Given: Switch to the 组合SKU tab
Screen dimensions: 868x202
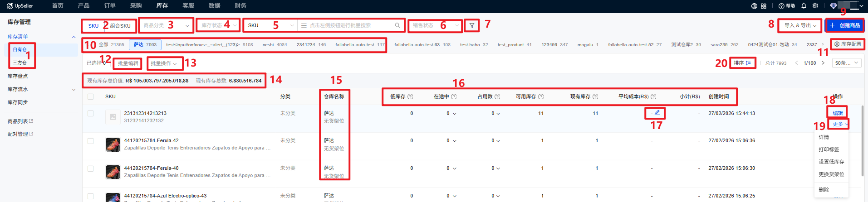Looking at the screenshot, I should pyautogui.click(x=120, y=26).
